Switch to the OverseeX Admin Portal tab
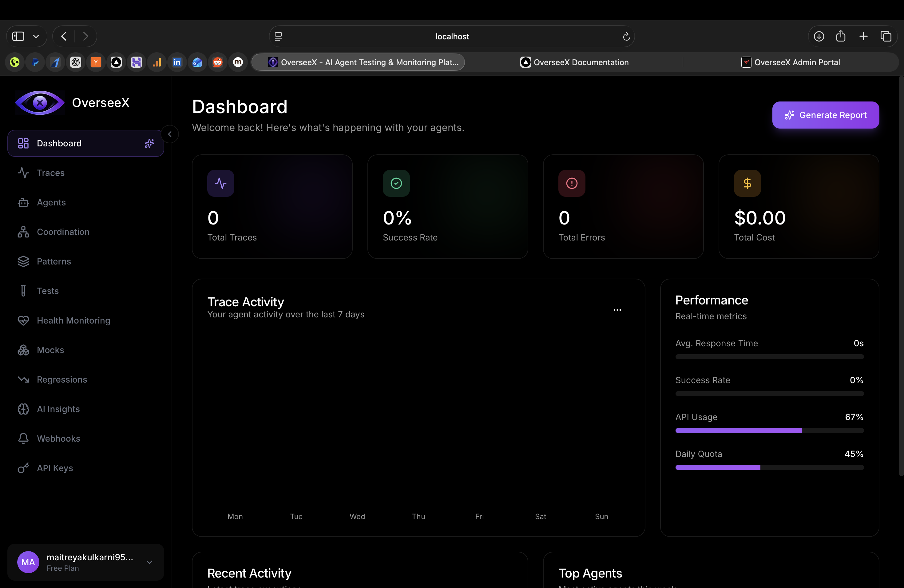 tap(796, 62)
